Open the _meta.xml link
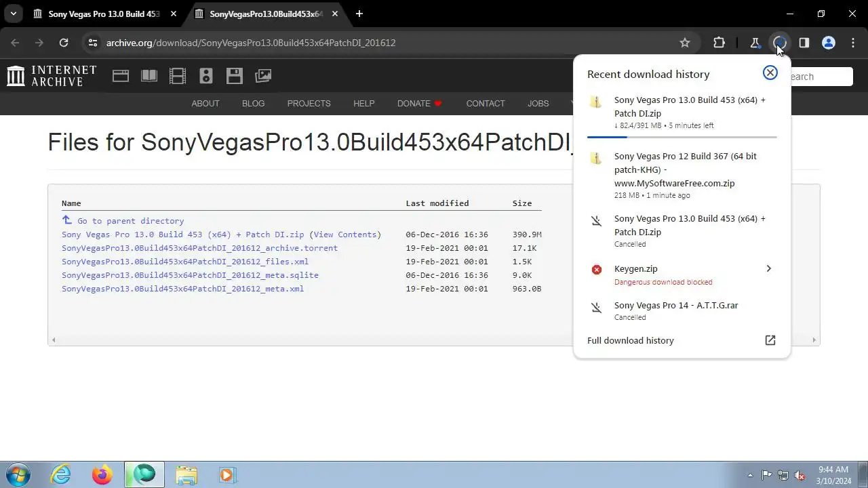Image resolution: width=868 pixels, height=488 pixels. point(183,289)
